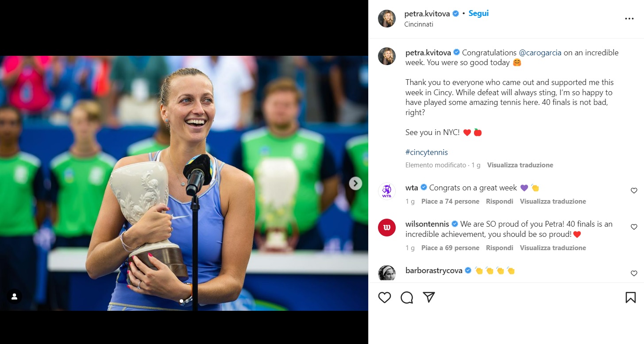Like the post with the heart icon
Screen dimensions: 644x344
385,298
